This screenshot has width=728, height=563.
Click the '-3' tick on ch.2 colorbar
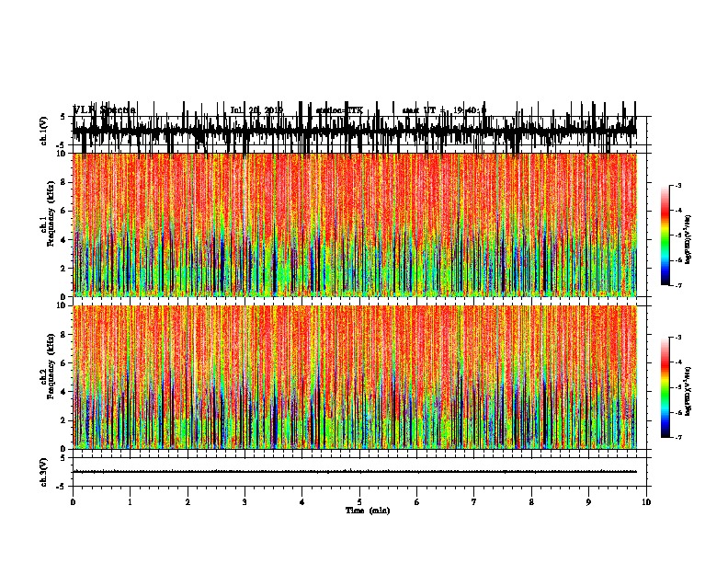[x=677, y=338]
